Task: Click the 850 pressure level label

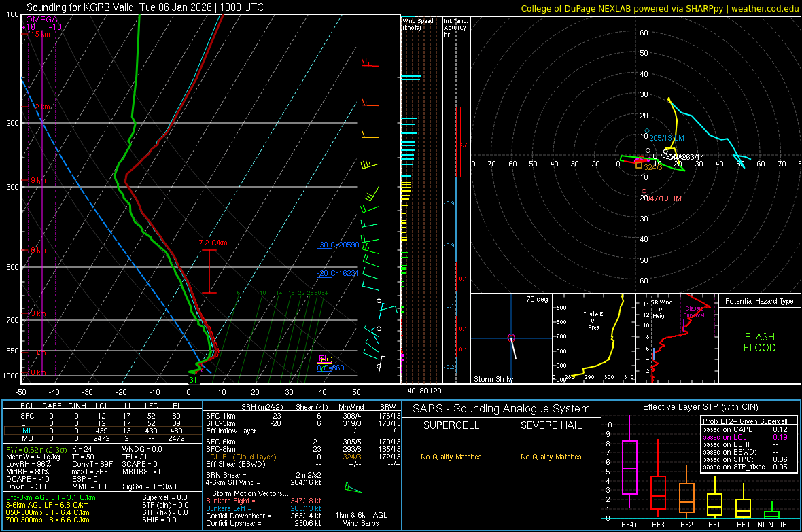Action: click(12, 351)
